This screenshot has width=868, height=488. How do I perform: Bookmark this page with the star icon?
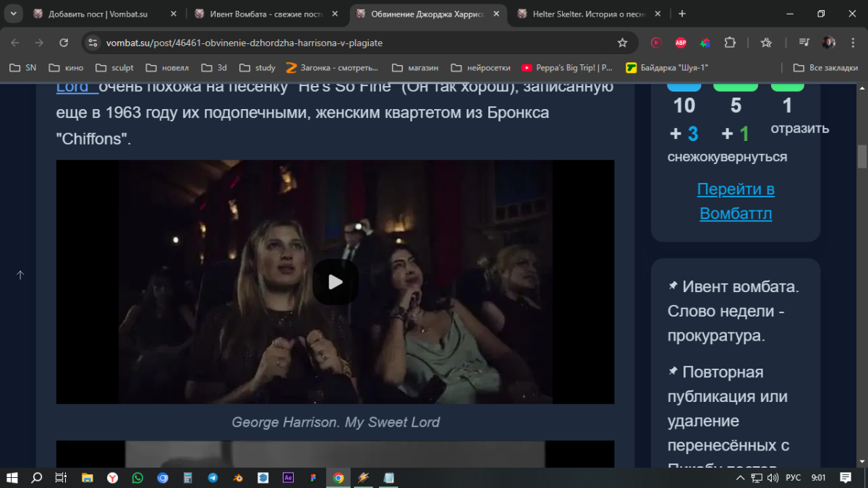(622, 43)
